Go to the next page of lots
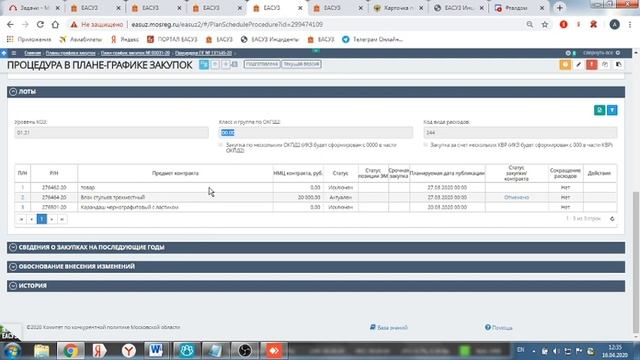640x360 pixels. (52, 219)
